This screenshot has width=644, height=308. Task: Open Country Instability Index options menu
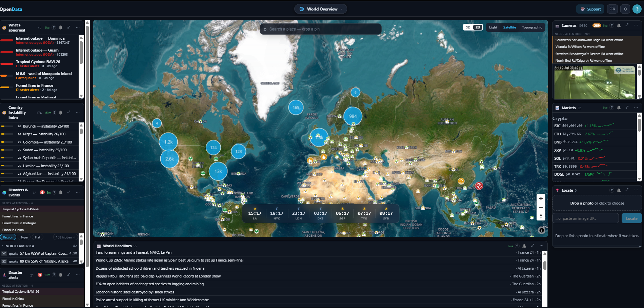tap(78, 113)
